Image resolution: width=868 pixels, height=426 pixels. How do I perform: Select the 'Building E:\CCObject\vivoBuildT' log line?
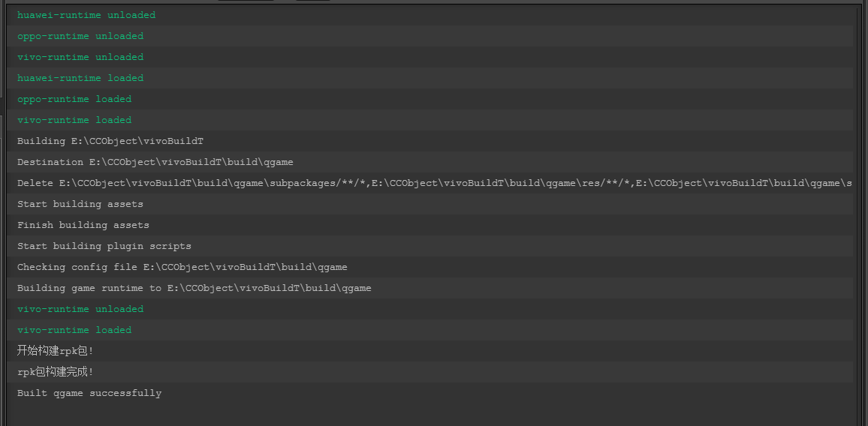110,141
